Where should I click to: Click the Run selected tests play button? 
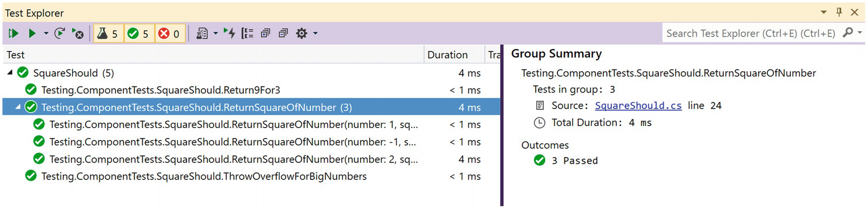coord(32,34)
